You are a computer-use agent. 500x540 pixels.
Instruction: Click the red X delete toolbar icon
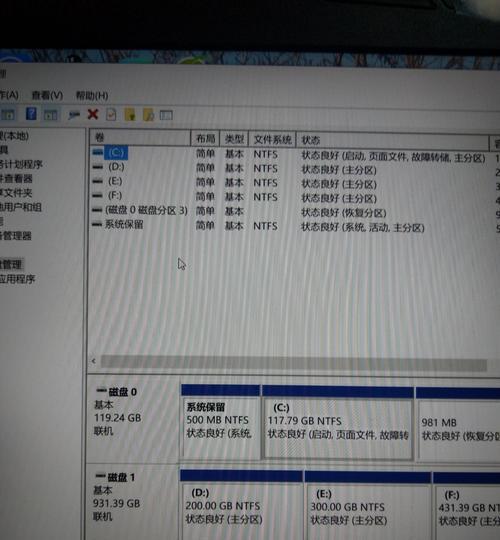[x=93, y=114]
